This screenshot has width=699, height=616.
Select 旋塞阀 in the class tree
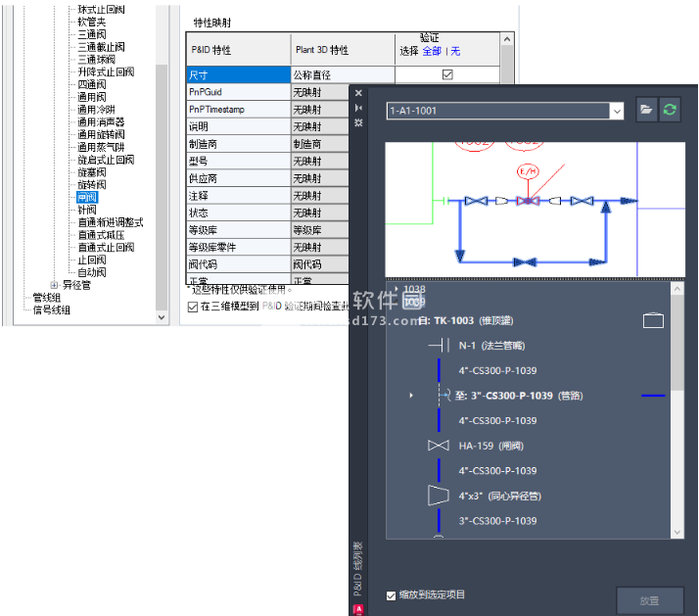92,172
